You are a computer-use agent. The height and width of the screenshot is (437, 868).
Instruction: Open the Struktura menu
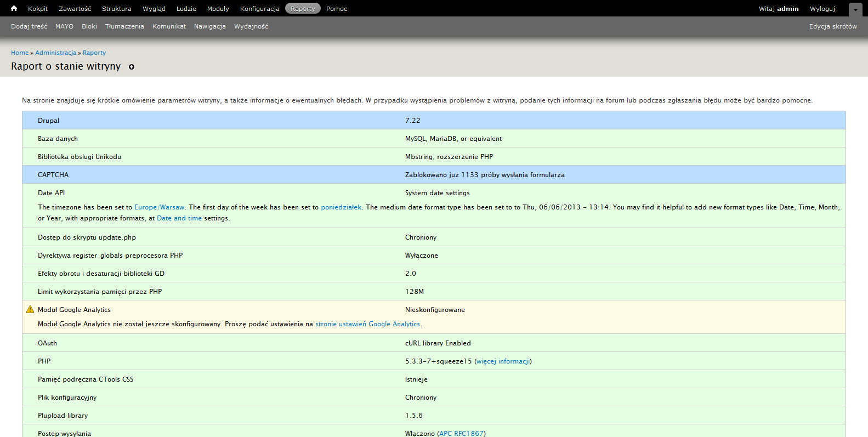click(x=117, y=9)
